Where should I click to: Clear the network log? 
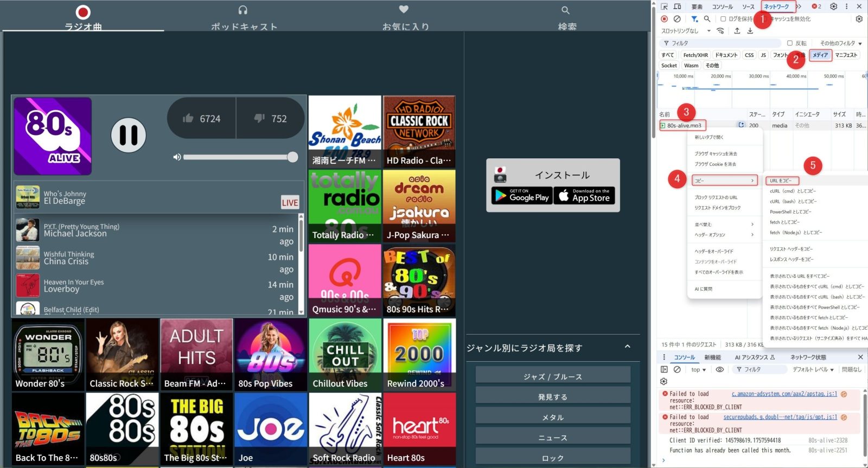coord(677,19)
